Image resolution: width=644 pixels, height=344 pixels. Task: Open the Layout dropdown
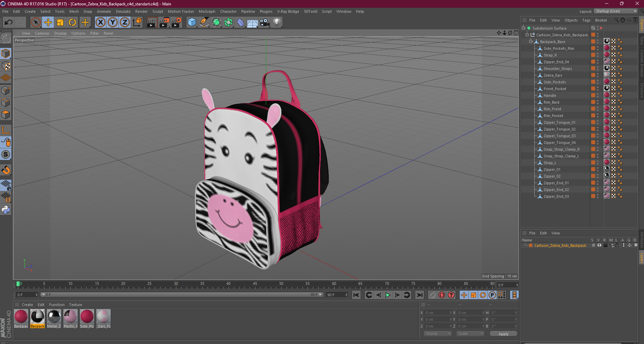(616, 11)
